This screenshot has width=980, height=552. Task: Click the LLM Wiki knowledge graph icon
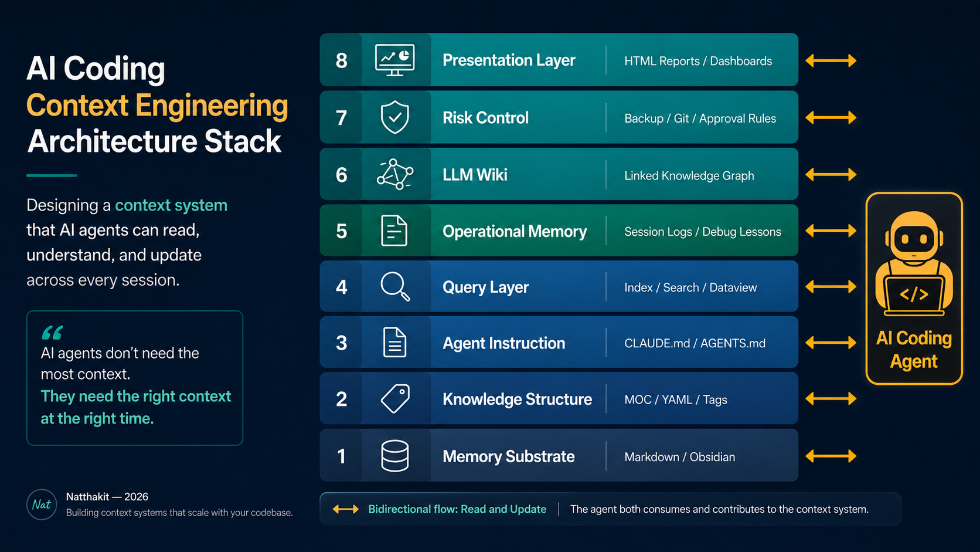(x=394, y=174)
